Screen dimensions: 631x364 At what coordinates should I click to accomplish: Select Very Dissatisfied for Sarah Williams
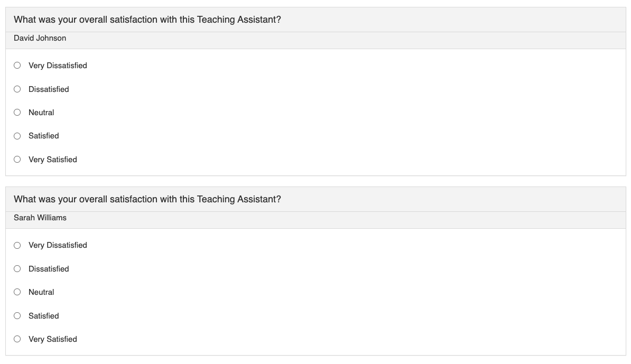(17, 245)
